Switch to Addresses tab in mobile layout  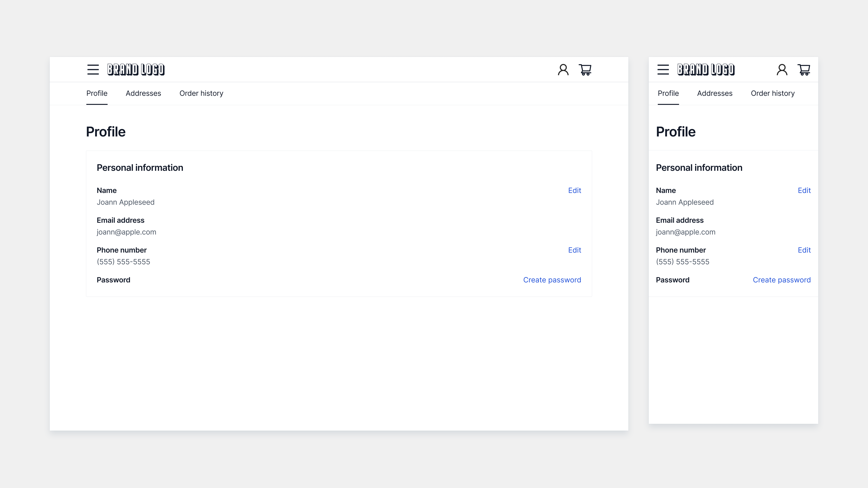tap(715, 93)
